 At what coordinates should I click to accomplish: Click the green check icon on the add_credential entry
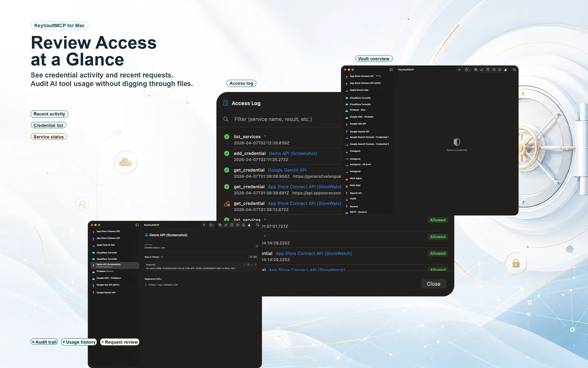pyautogui.click(x=227, y=153)
